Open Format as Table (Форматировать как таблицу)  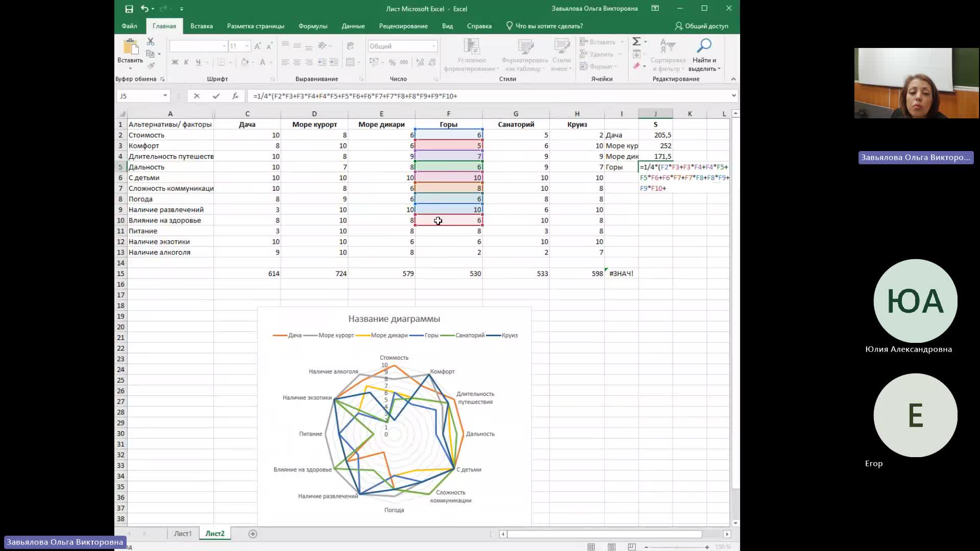pos(525,55)
